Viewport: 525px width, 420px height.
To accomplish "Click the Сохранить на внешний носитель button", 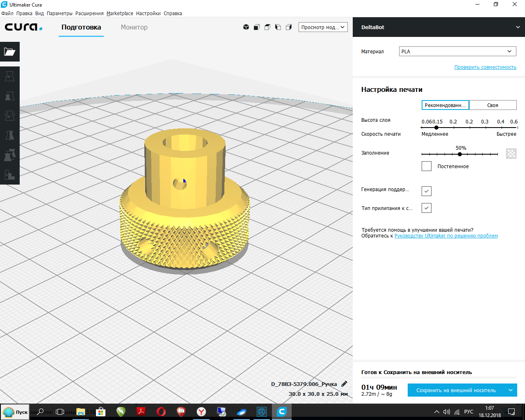I will pos(456,390).
